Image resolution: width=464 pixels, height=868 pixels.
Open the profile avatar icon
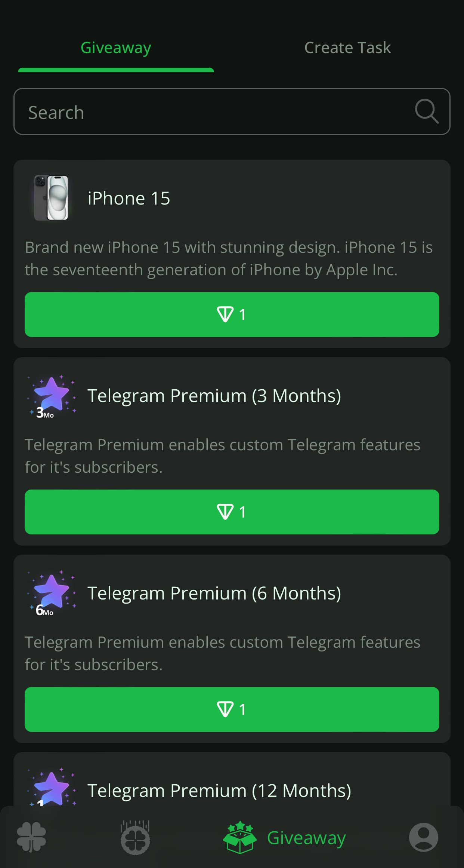[x=423, y=837]
